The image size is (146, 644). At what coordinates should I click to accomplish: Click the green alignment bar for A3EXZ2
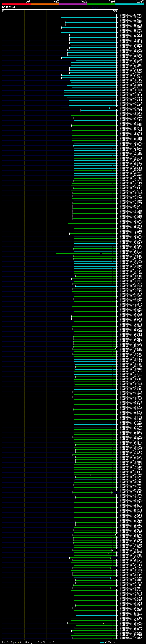coord(90,558)
